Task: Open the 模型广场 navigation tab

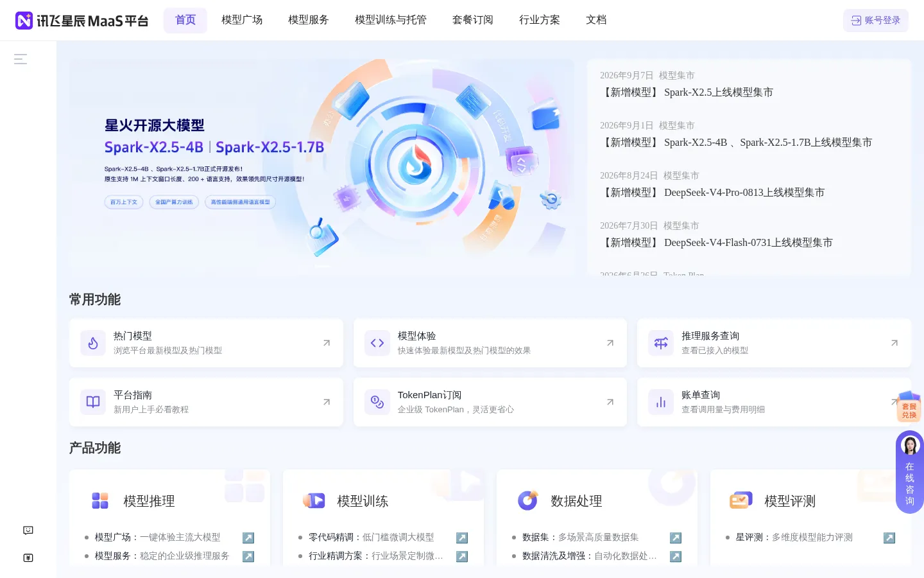Action: coord(242,20)
